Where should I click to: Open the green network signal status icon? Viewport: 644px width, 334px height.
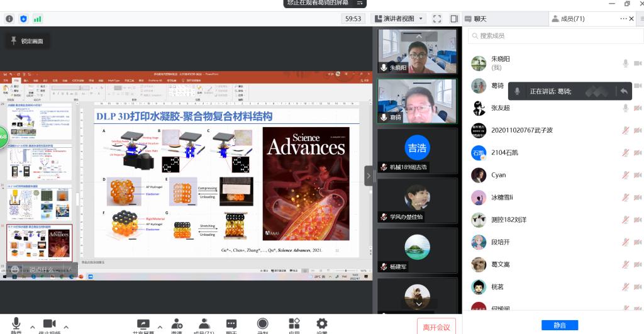click(x=38, y=19)
